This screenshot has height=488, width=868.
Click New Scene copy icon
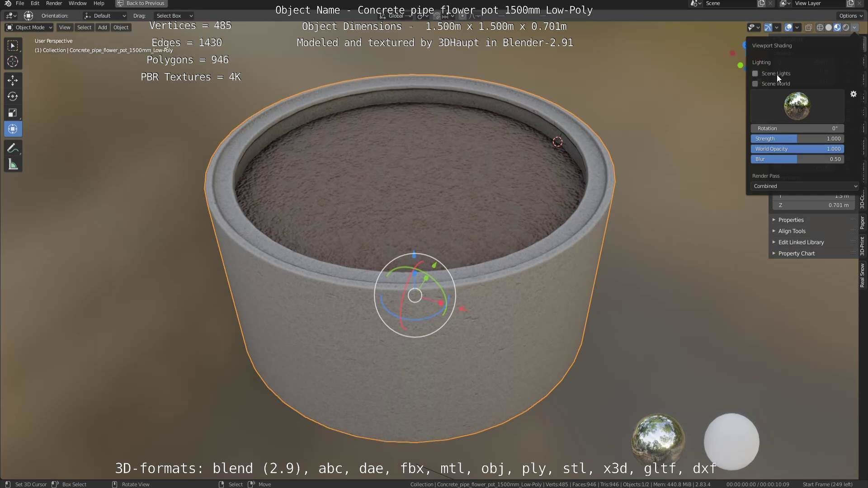761,3
